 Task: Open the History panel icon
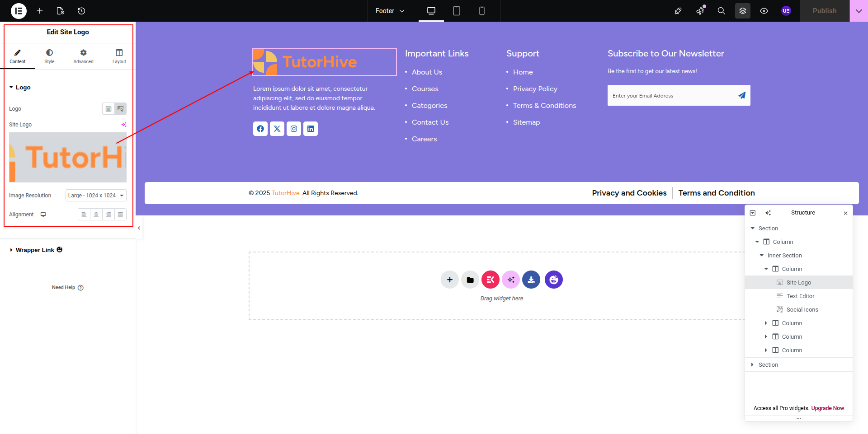pyautogui.click(x=81, y=11)
